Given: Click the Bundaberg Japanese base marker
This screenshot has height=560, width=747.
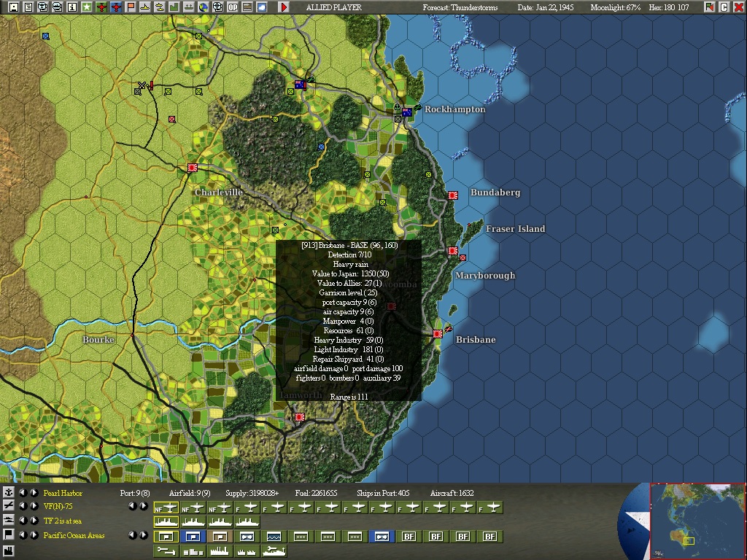Looking at the screenshot, I should pos(452,195).
